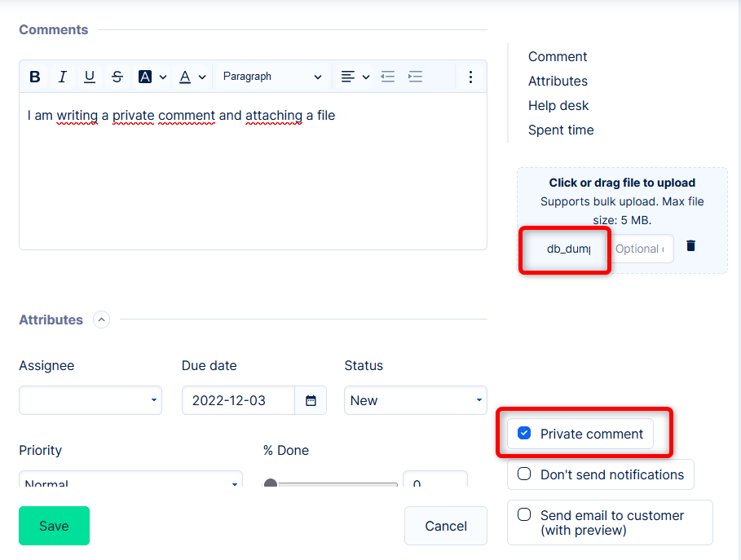
Task: Click the % Done slider handle
Action: [x=271, y=484]
